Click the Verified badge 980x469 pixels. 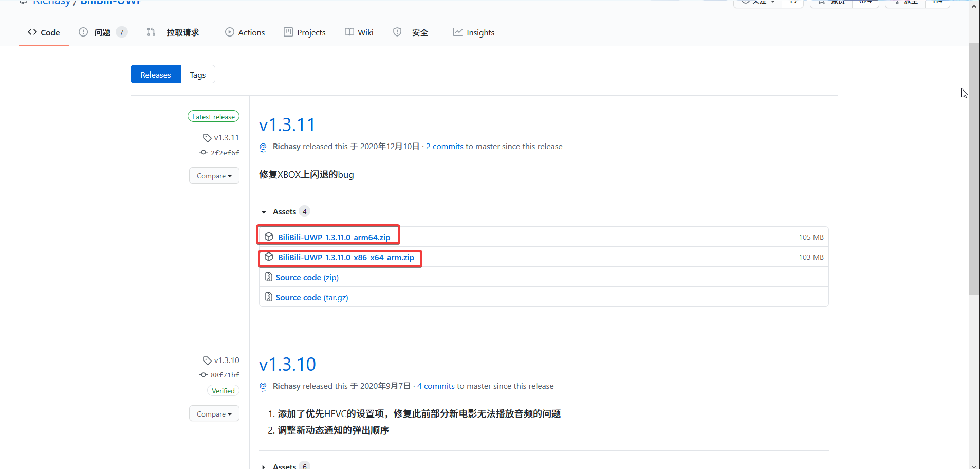point(223,391)
